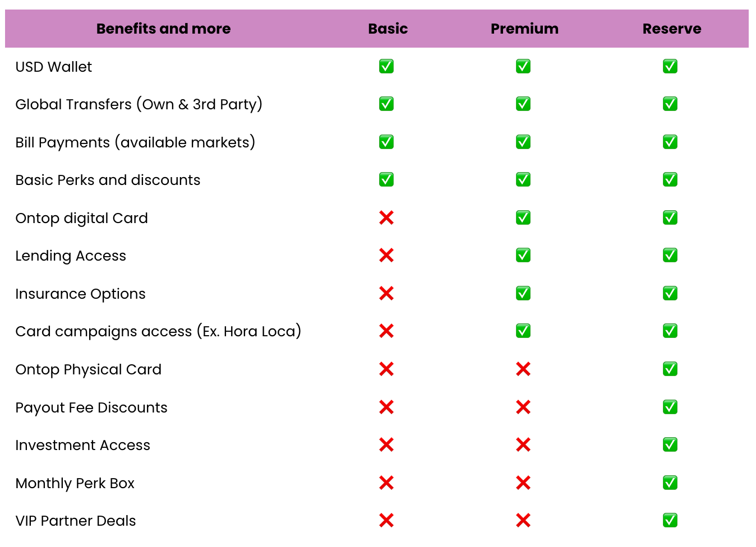Click the Reserve checkmark for Monthly Perk Box
756x547 pixels.
pos(670,483)
